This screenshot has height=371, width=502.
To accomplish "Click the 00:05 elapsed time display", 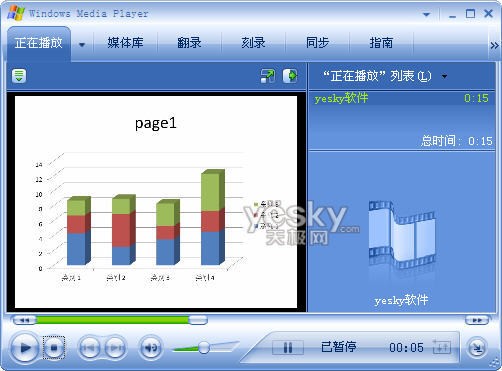I will (x=406, y=348).
